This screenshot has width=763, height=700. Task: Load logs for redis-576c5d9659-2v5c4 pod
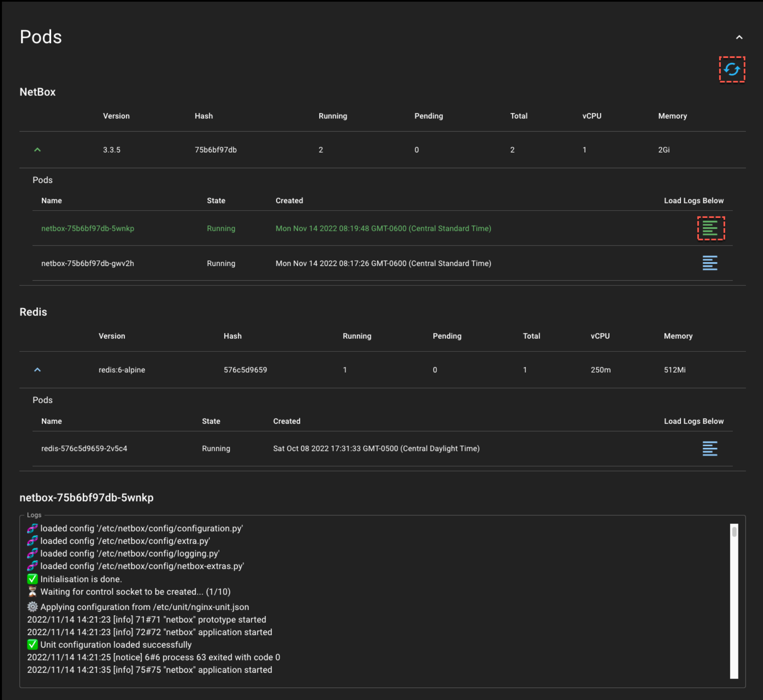[709, 448]
